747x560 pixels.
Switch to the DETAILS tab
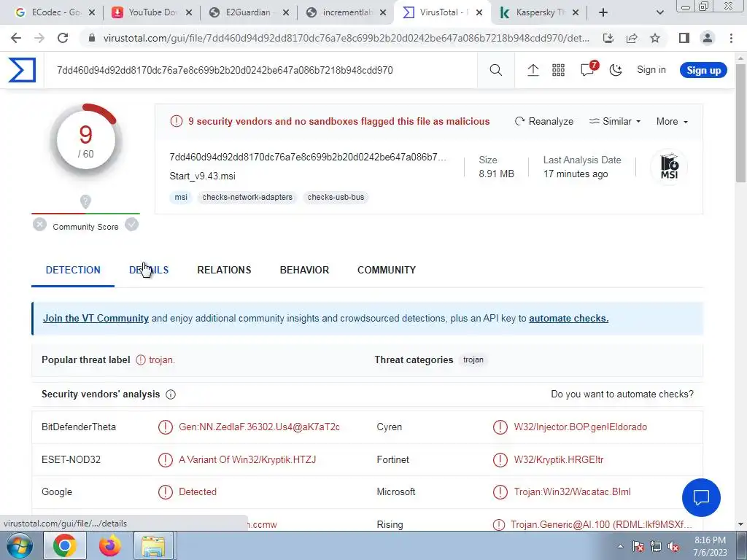point(149,270)
